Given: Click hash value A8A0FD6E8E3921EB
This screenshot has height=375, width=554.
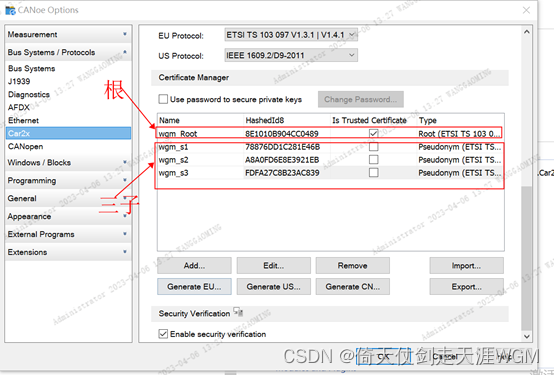Looking at the screenshot, I should click(x=282, y=160).
